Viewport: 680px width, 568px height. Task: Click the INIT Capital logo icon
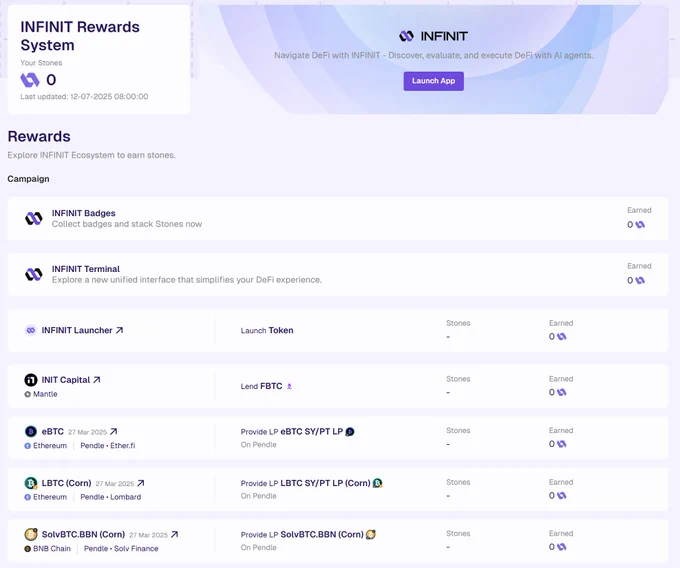point(31,380)
